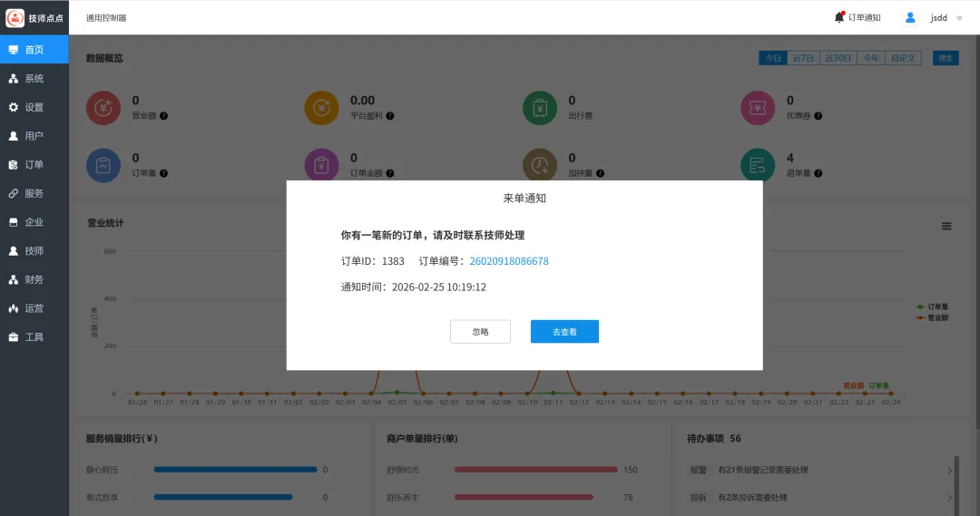
Task: Click the order notification bell icon
Action: pos(839,17)
